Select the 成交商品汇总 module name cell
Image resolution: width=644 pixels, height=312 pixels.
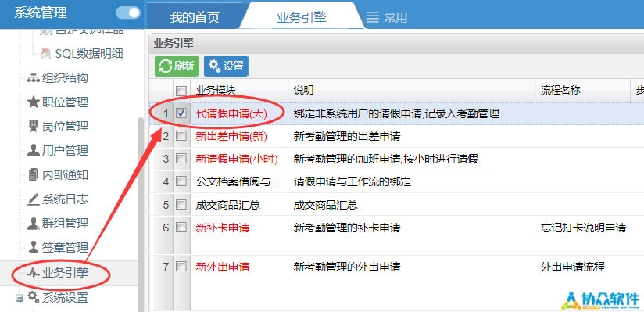[x=228, y=205]
